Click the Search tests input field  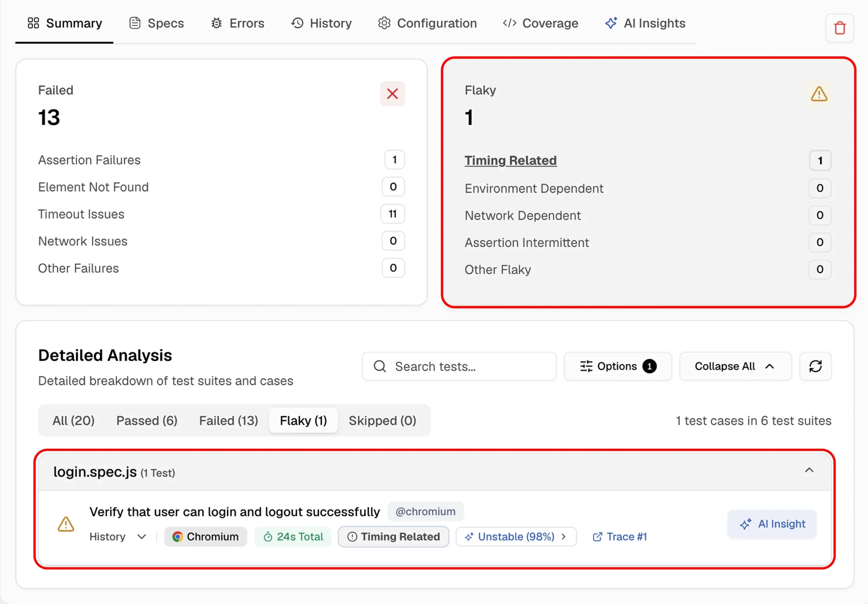(459, 366)
